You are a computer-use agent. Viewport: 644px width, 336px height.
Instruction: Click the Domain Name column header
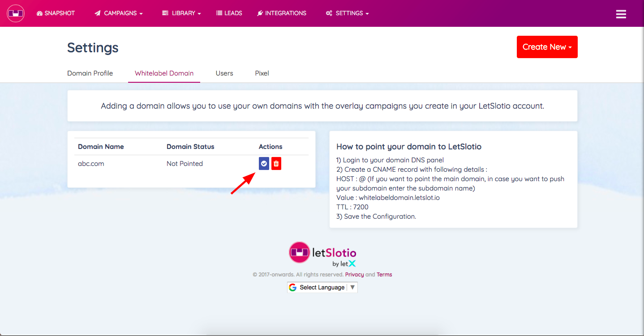pyautogui.click(x=101, y=147)
